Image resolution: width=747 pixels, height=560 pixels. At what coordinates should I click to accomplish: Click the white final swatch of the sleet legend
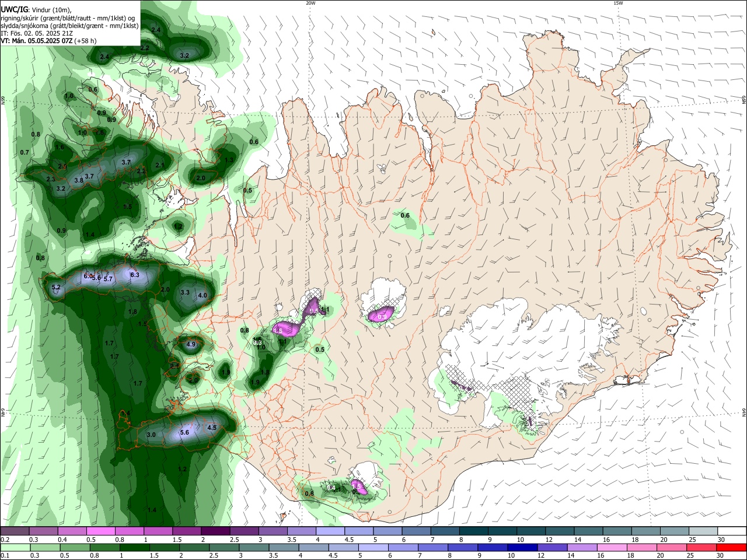pos(732,531)
